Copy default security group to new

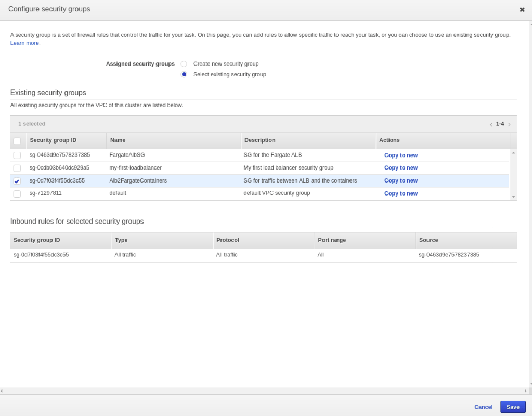[x=400, y=193]
